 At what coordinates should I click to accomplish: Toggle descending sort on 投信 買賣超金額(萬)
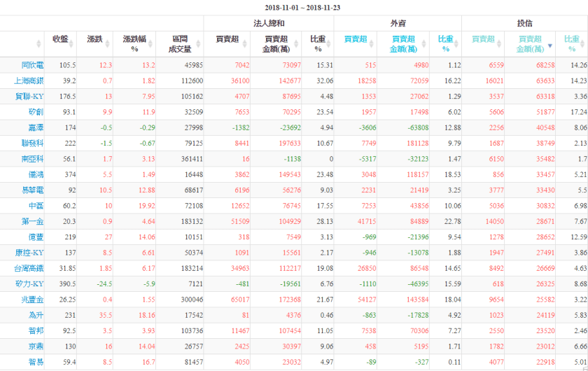[549, 46]
